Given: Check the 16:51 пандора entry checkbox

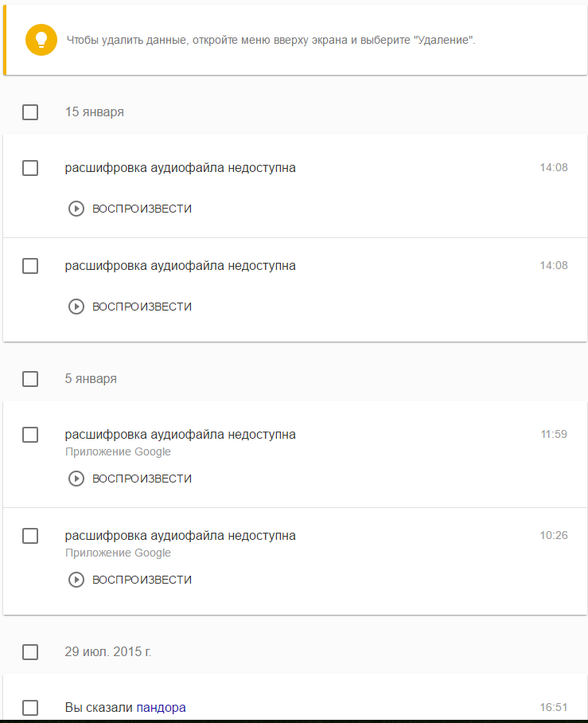Looking at the screenshot, I should [30, 707].
